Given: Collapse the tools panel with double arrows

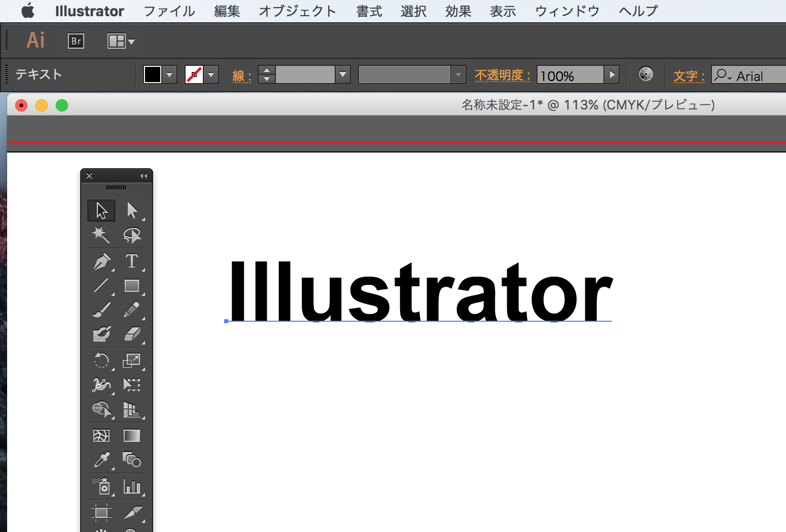Looking at the screenshot, I should [x=144, y=176].
